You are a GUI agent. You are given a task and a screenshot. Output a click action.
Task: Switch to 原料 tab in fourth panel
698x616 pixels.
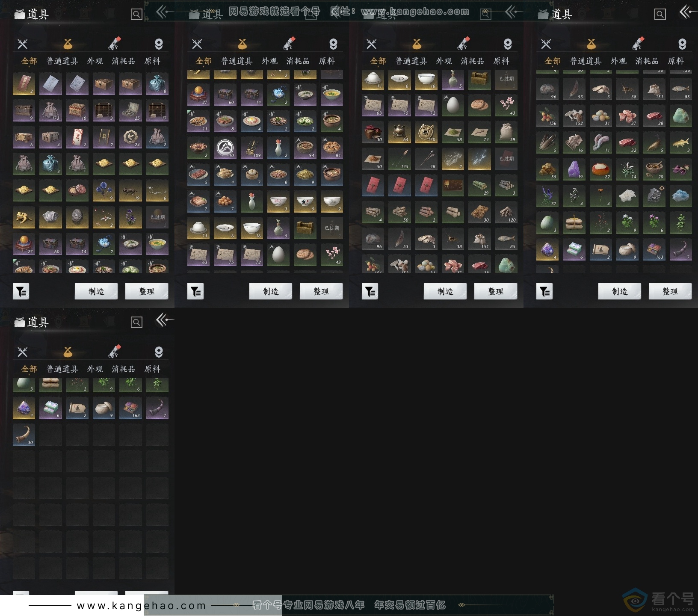[x=676, y=61]
